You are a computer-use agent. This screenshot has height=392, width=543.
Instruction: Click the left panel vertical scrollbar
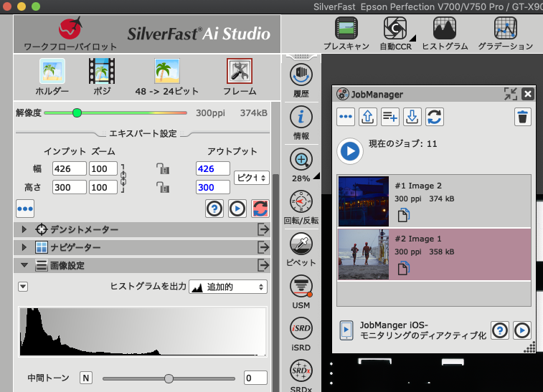(x=275, y=282)
